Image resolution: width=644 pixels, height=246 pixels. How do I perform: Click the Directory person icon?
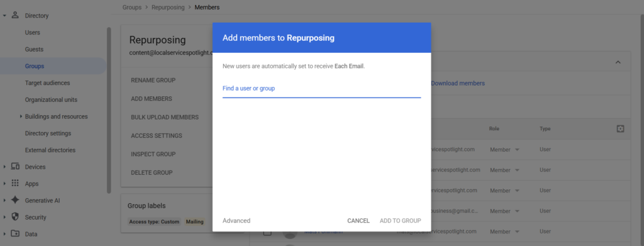(x=15, y=16)
